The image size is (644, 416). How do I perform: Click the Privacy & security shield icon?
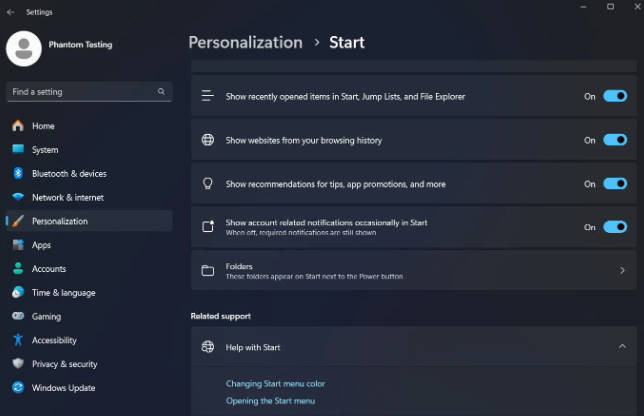[x=18, y=363]
